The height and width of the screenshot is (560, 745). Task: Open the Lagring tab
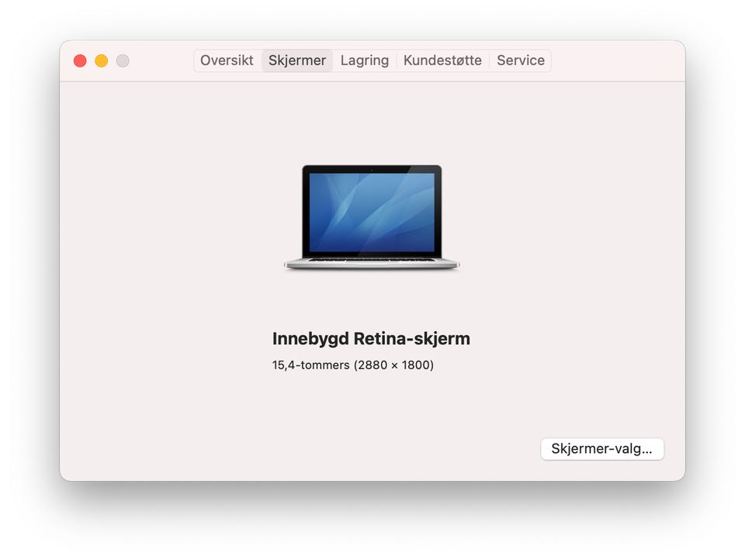click(x=365, y=60)
